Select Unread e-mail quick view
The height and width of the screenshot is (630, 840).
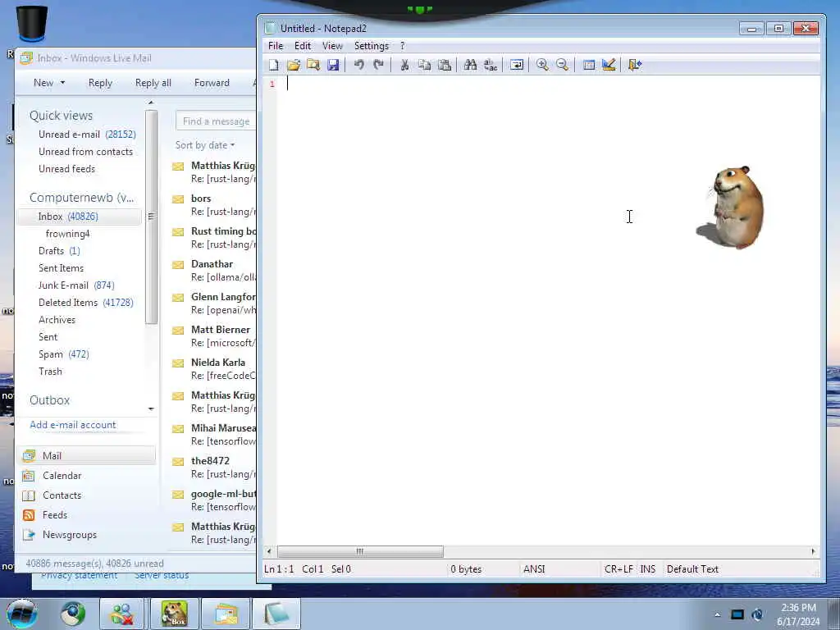[87, 135]
